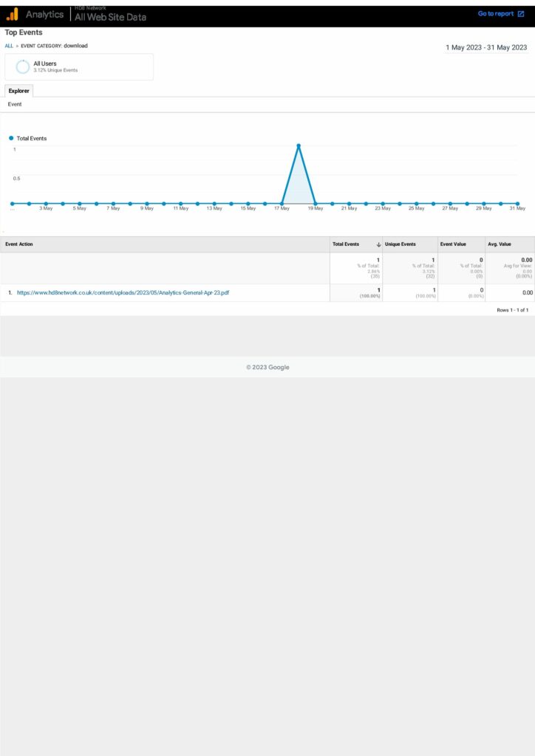Click the All Users donut segment icon

tap(23, 67)
